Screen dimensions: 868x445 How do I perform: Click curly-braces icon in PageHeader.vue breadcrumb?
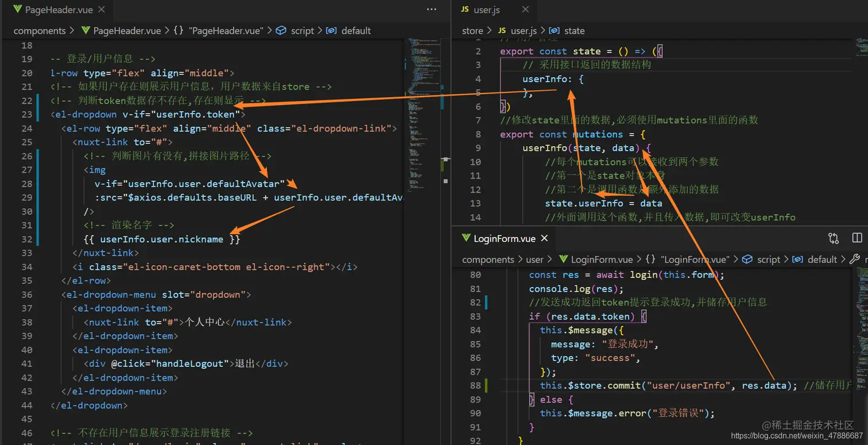click(x=179, y=30)
